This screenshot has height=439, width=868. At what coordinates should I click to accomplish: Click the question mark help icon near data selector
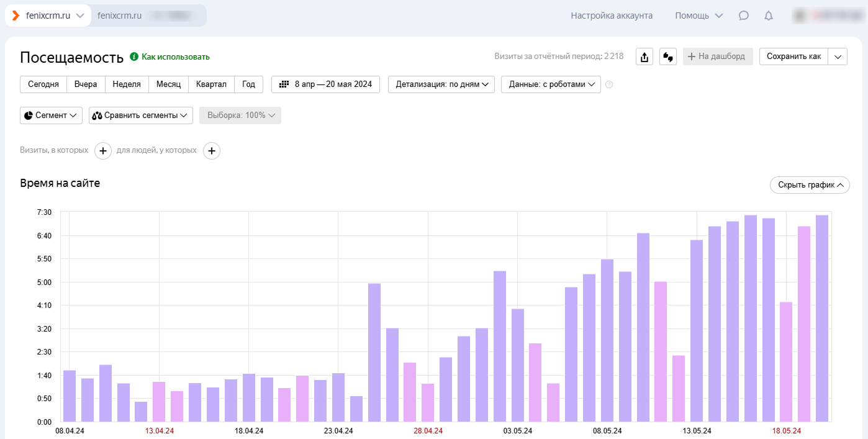point(609,84)
